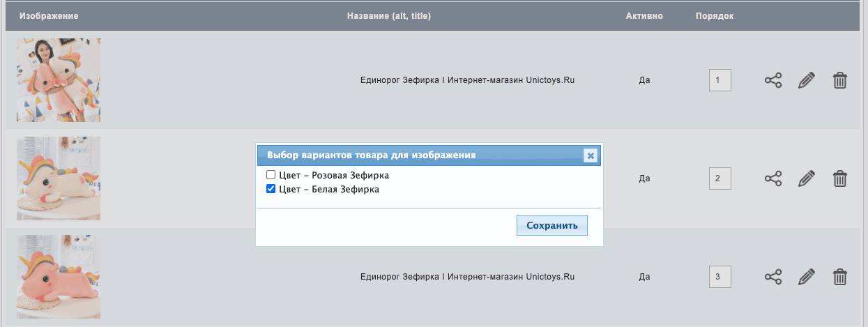Click the white unicorn plush thumbnail
This screenshot has width=868, height=327.
(x=59, y=178)
